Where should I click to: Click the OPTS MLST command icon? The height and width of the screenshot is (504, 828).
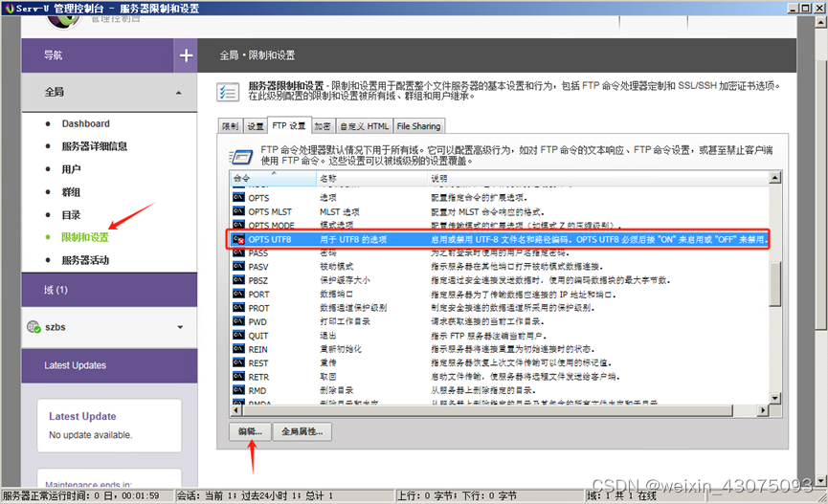point(238,211)
